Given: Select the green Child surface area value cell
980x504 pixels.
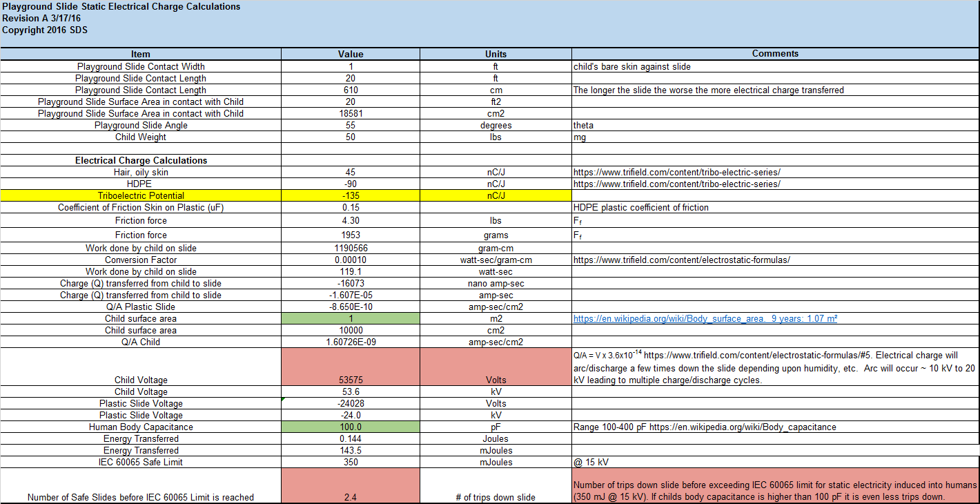Looking at the screenshot, I should point(351,319).
